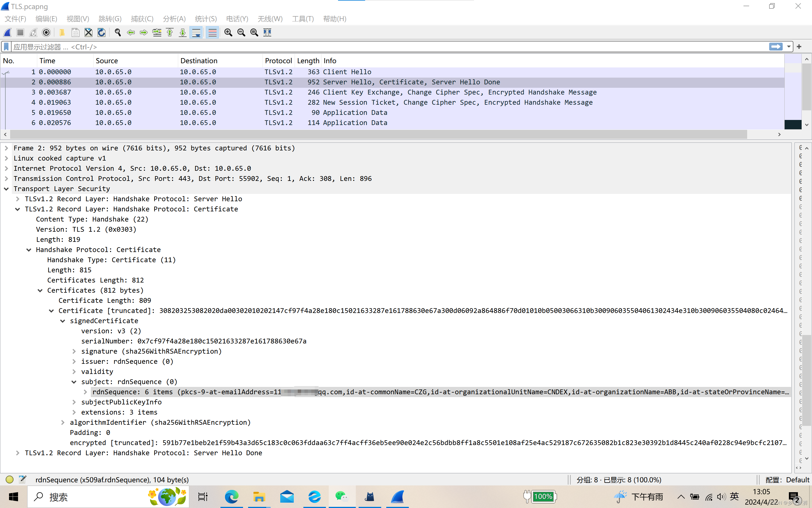The image size is (812, 508).
Task: Open Microsoft Edge from the taskbar
Action: (x=231, y=497)
